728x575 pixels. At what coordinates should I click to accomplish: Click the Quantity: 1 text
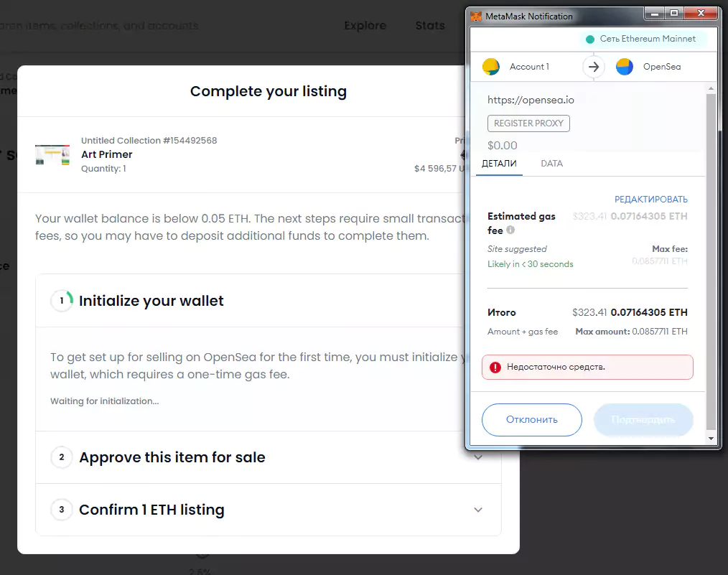tap(103, 169)
